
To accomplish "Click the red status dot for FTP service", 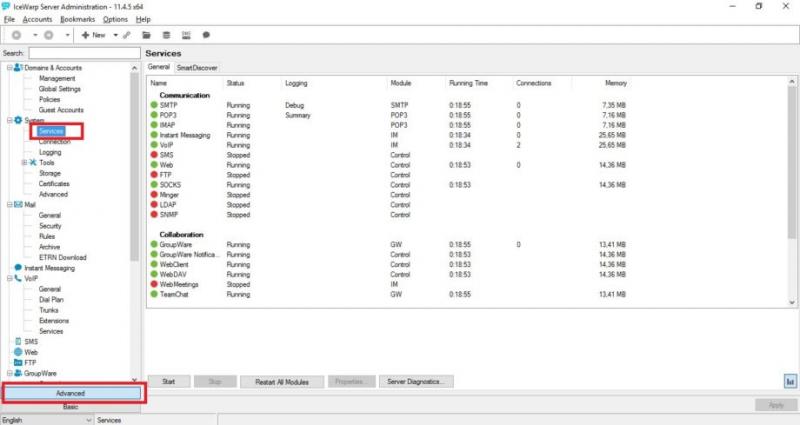I will click(154, 174).
